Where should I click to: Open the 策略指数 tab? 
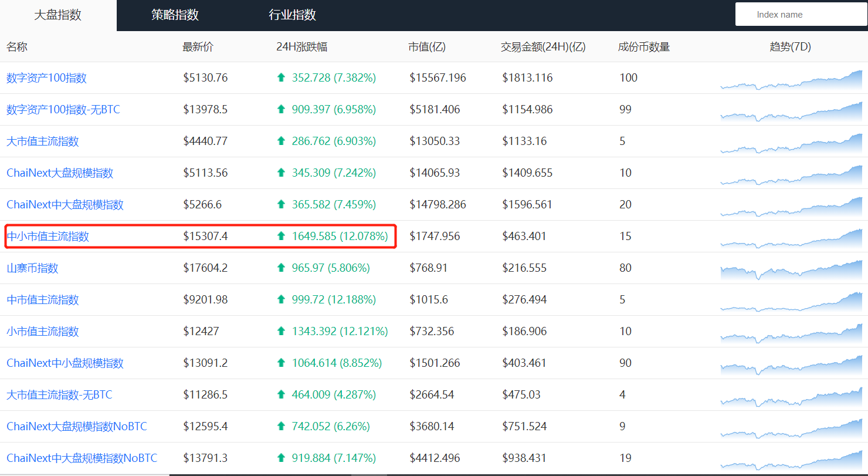tap(175, 15)
